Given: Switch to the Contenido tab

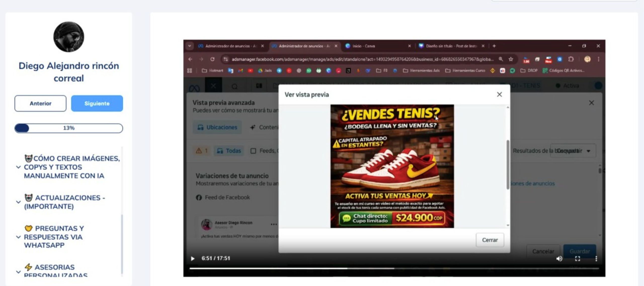Looking at the screenshot, I should pos(264,127).
